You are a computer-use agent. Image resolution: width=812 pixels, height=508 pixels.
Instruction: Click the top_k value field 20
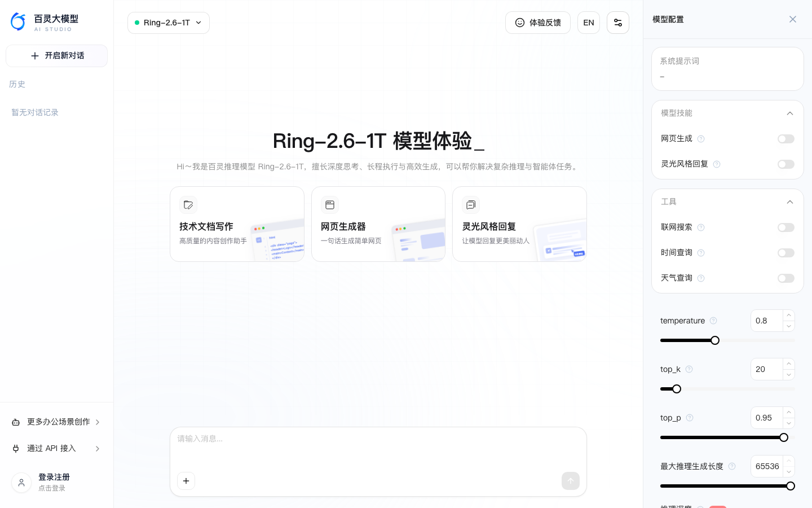click(767, 369)
